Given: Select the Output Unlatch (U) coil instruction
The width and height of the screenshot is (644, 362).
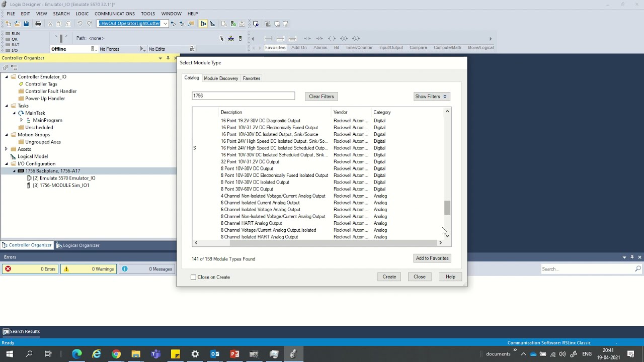Looking at the screenshot, I should pos(344,39).
